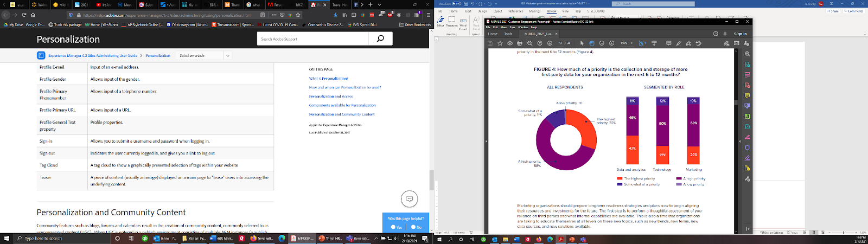Click the Firefox reload page icon

click(x=24, y=15)
